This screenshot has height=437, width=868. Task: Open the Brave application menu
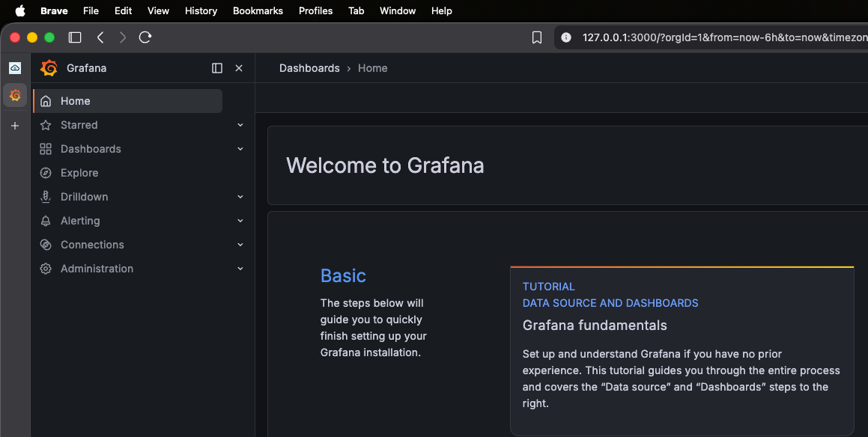point(54,10)
